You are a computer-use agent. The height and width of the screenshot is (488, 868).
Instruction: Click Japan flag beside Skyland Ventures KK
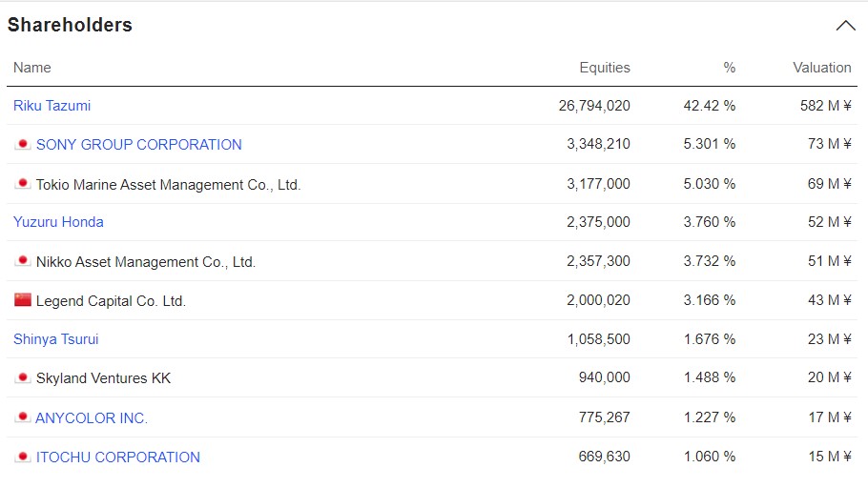click(x=23, y=378)
